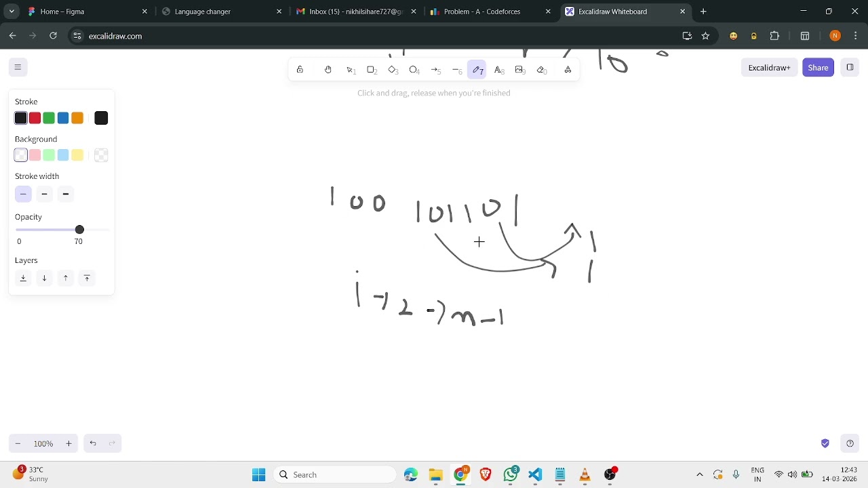Open the emoji extension icon
Image resolution: width=868 pixels, height=488 pixels.
[x=733, y=36]
